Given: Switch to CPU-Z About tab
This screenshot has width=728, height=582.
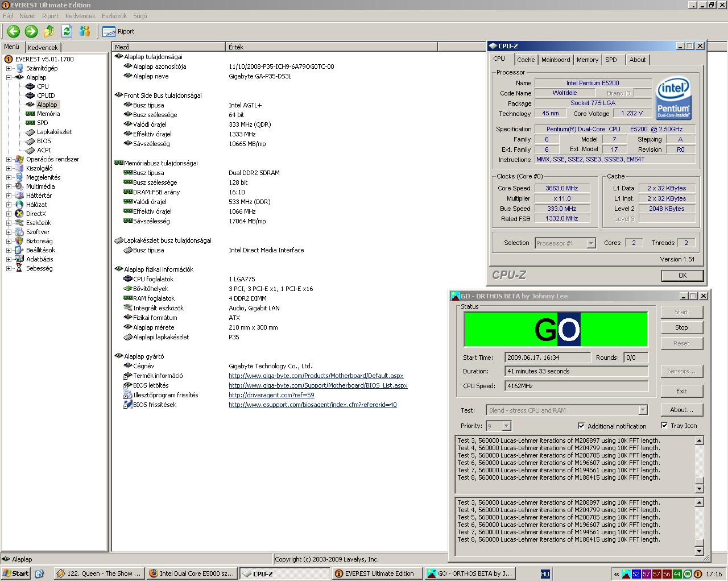Looking at the screenshot, I should [x=638, y=60].
